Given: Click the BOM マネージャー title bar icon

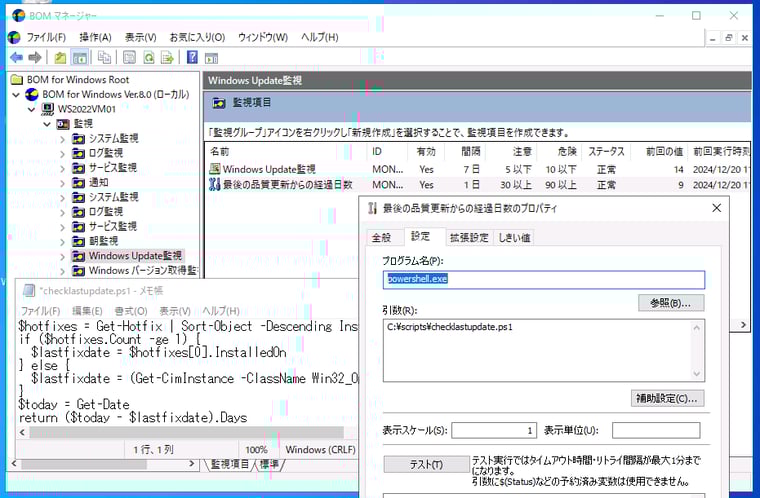Looking at the screenshot, I should (x=18, y=16).
